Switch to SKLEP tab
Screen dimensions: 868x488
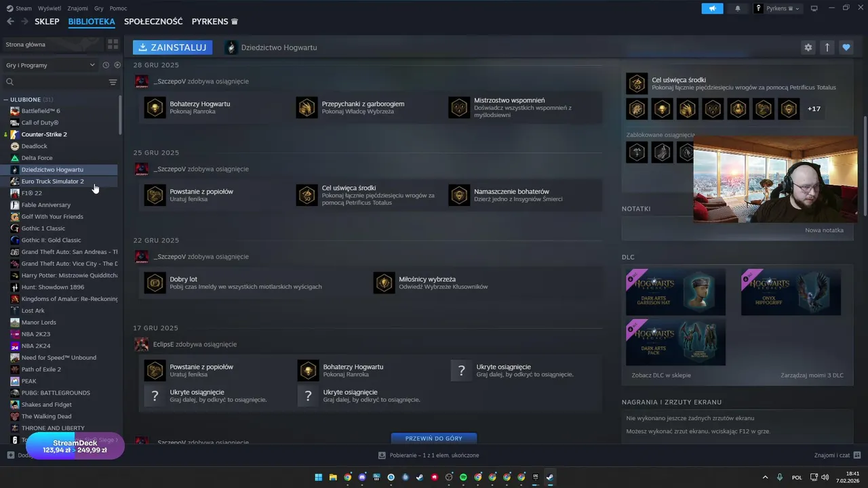(x=47, y=22)
